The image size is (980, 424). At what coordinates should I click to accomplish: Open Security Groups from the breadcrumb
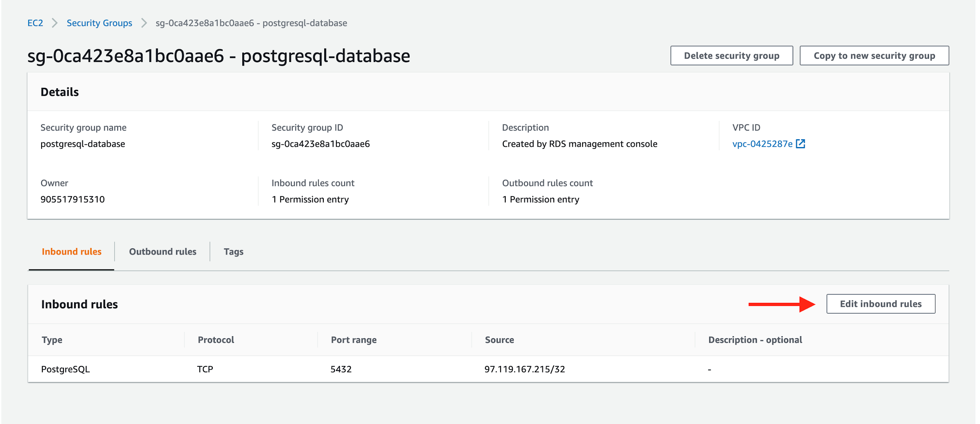pos(99,23)
